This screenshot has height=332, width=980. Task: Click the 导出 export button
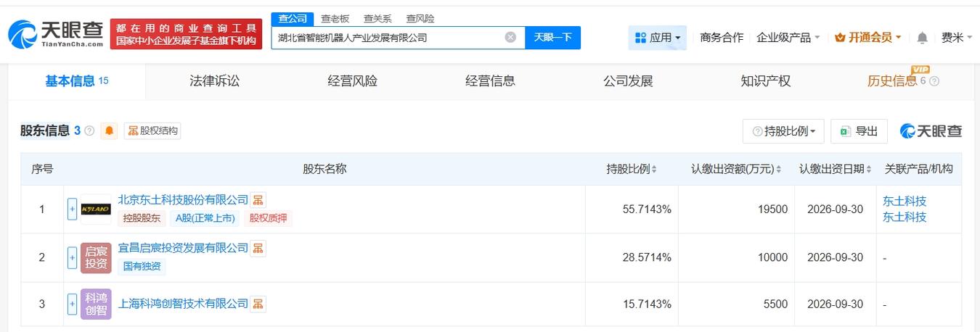click(x=859, y=131)
